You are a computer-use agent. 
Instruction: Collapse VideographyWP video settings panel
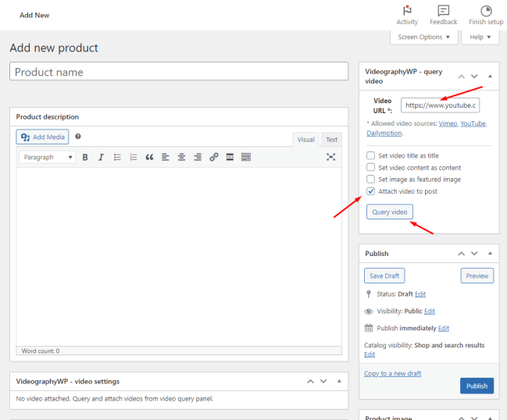point(339,381)
